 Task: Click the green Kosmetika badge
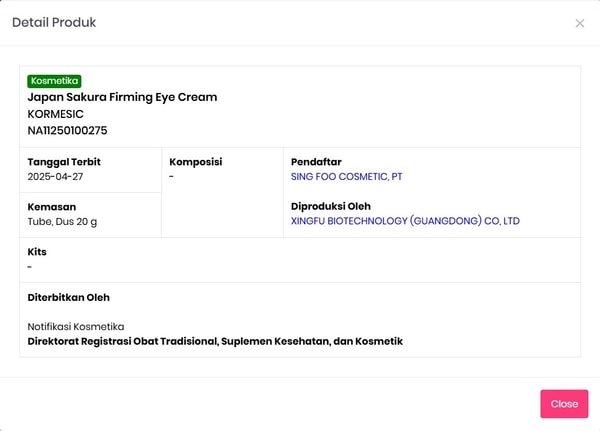click(55, 81)
